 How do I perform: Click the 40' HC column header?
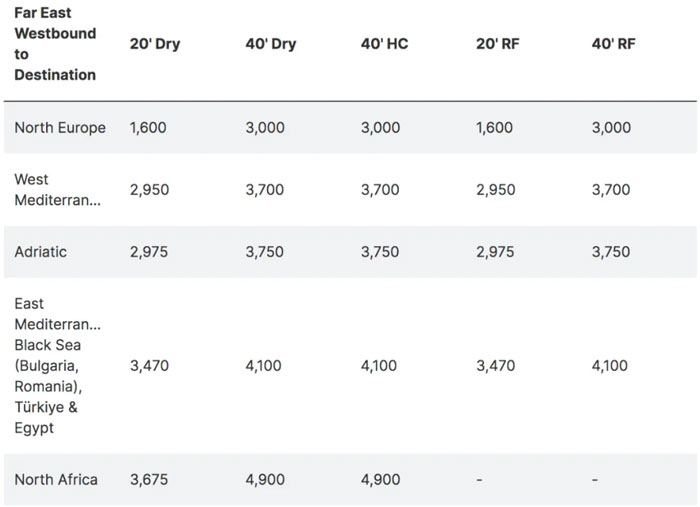coord(384,44)
